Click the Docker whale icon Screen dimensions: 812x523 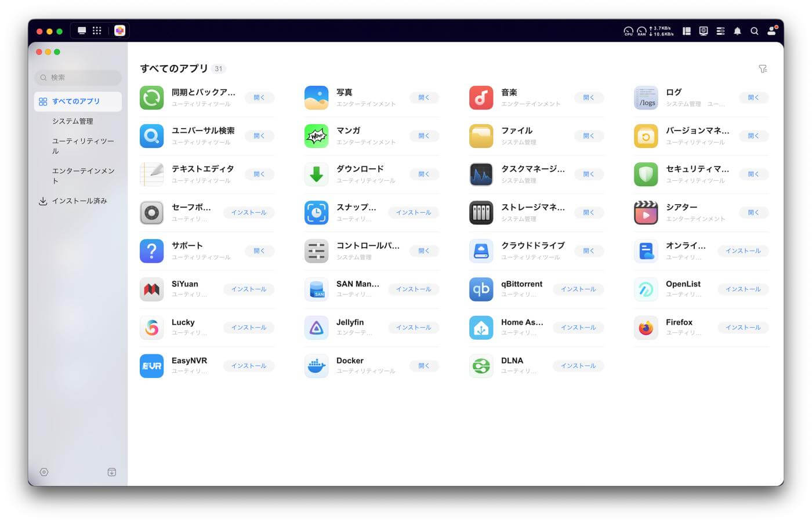coord(316,366)
